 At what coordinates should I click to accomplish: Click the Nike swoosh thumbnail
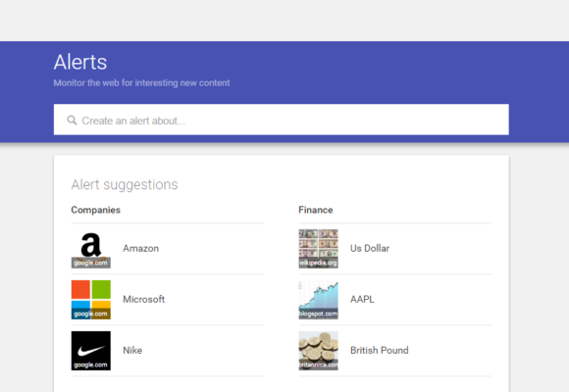[x=90, y=351]
